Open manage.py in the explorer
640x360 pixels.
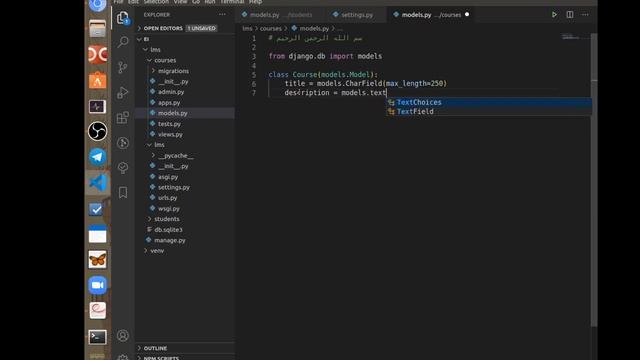[170, 240]
